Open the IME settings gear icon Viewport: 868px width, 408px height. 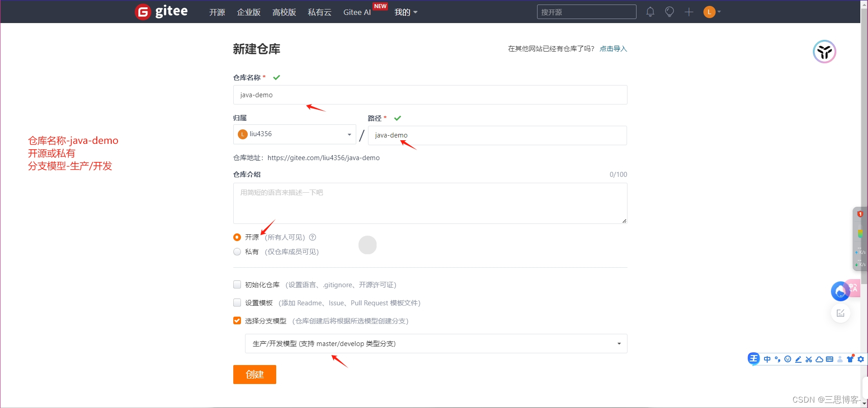click(x=861, y=359)
